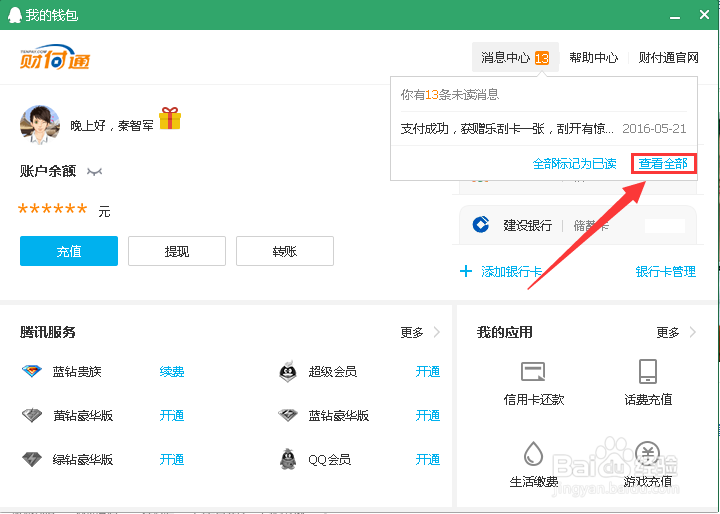Click 查看全部 view all messages
Viewport: 720px width, 514px height.
pos(663,164)
